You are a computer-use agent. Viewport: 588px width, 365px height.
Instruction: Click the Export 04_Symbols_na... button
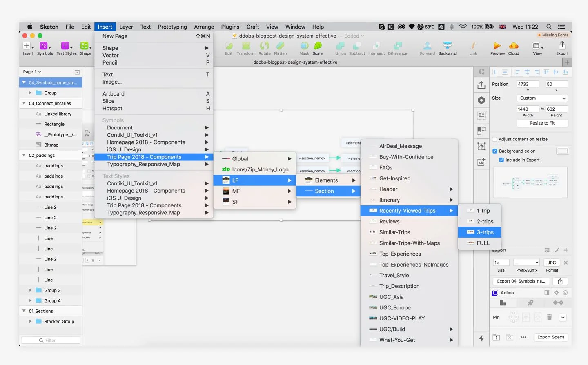pos(521,281)
